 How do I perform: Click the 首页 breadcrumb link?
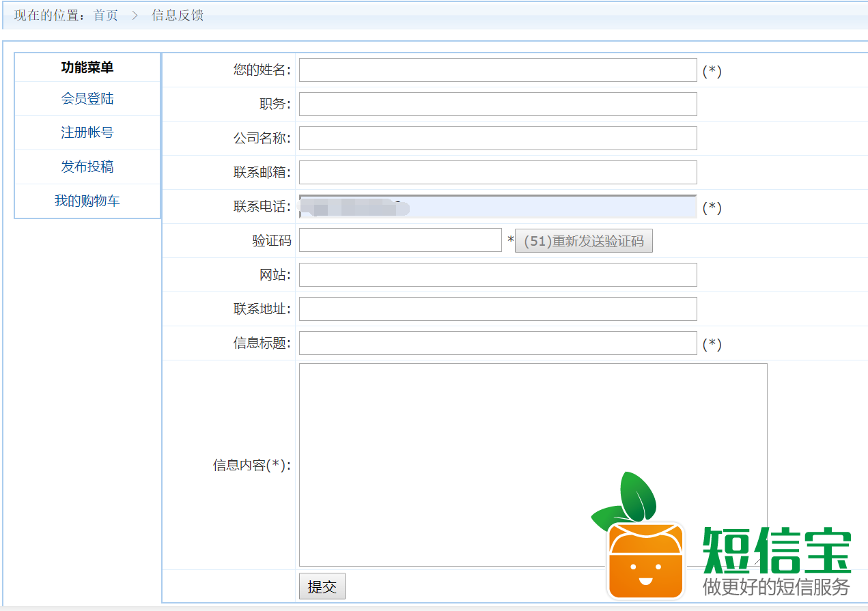(106, 15)
